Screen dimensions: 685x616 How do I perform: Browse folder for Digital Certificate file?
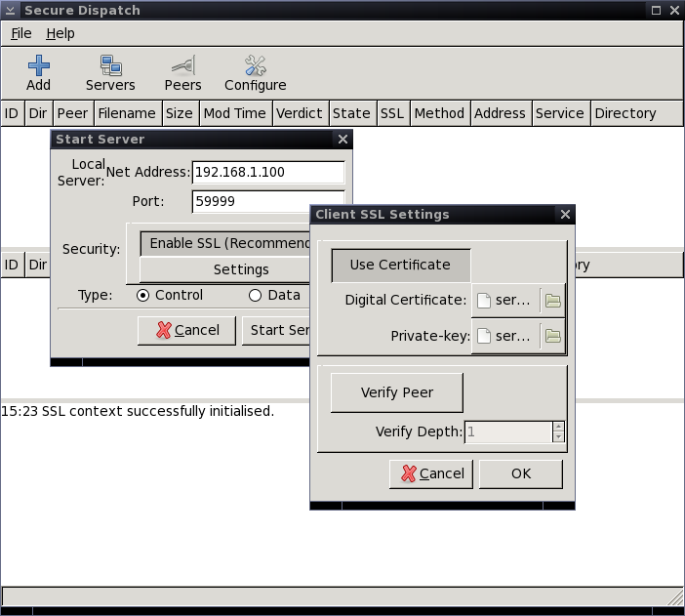click(x=553, y=301)
